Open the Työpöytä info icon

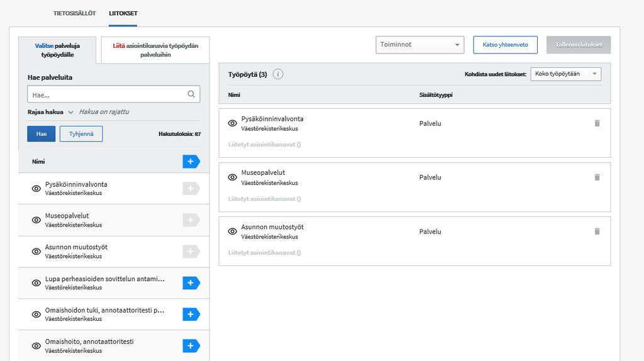[278, 74]
